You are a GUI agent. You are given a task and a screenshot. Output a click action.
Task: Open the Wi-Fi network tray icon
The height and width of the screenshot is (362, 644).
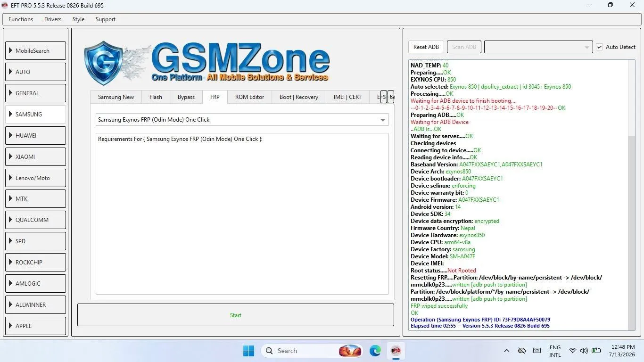coord(572,351)
